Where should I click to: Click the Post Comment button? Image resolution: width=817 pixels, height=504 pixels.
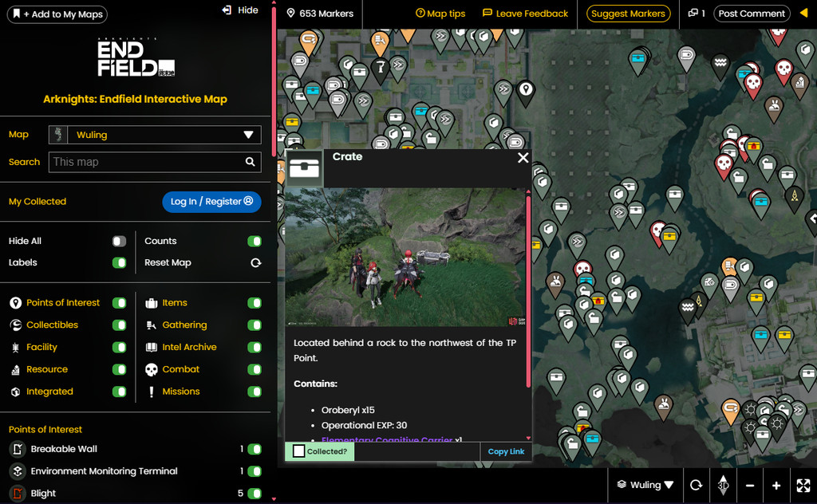click(x=752, y=14)
